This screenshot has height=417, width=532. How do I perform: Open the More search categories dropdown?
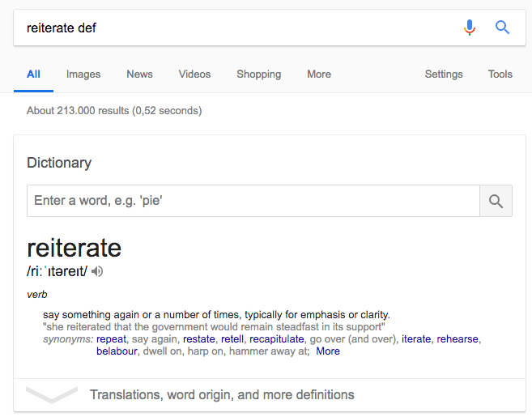tap(319, 74)
